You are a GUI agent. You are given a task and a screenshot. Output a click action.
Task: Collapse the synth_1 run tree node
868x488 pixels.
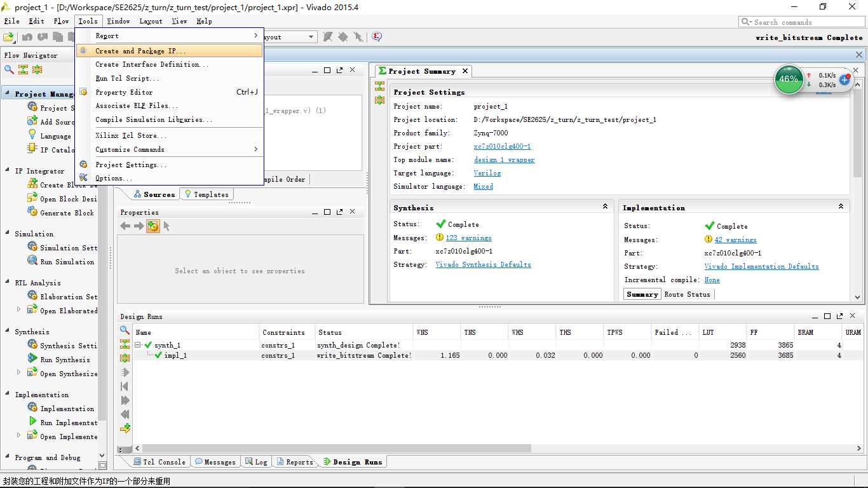[138, 345]
